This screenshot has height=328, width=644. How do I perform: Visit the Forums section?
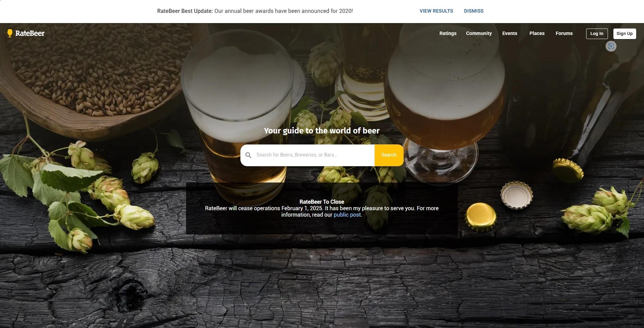pos(564,33)
